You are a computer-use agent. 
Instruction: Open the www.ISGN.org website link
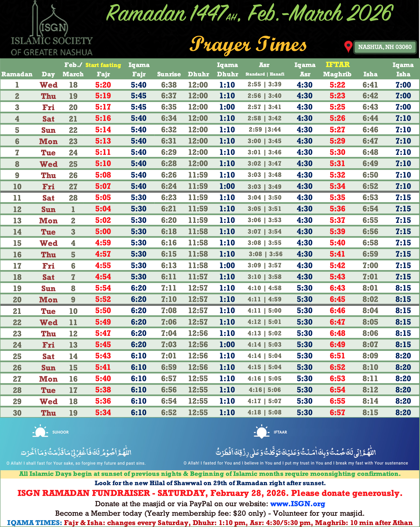coord(297,504)
